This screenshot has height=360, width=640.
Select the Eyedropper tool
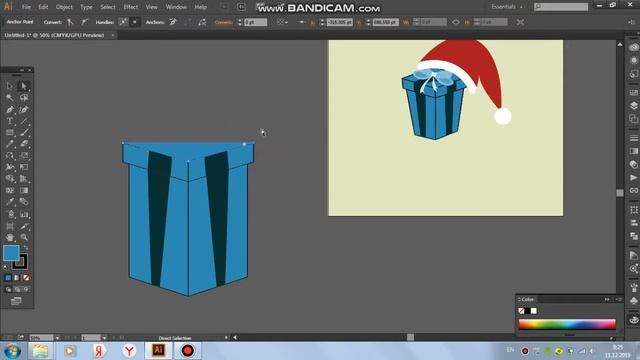pyautogui.click(x=10, y=202)
